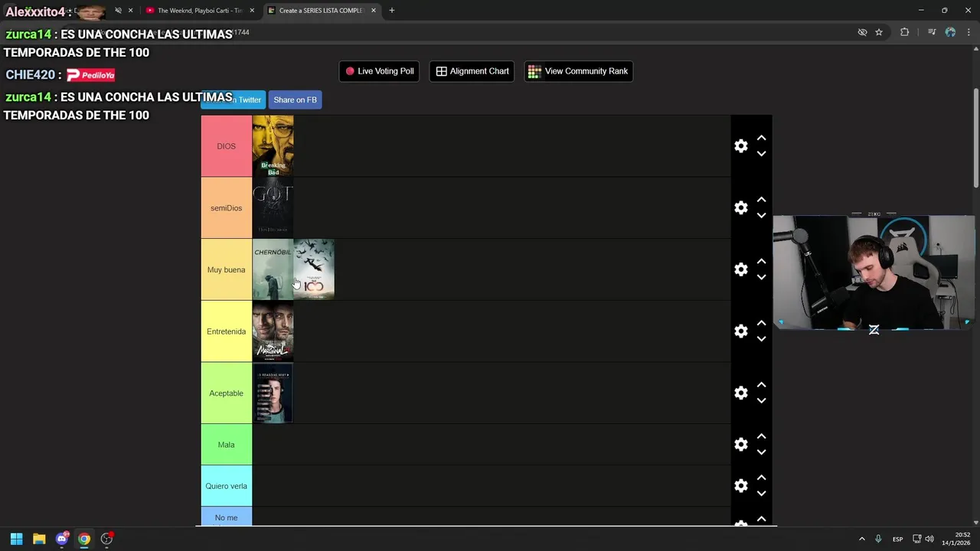Move Aceptable tier down with arrow
Viewport: 980px width, 551px height.
pos(761,401)
